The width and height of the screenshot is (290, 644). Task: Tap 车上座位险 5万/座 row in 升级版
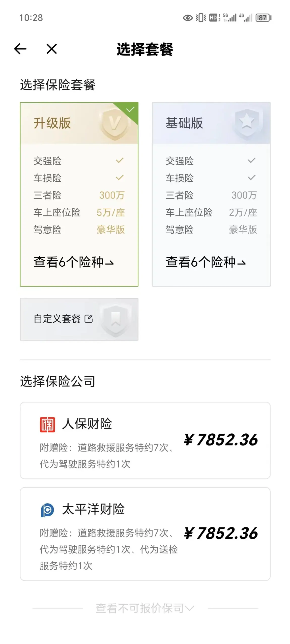point(79,212)
